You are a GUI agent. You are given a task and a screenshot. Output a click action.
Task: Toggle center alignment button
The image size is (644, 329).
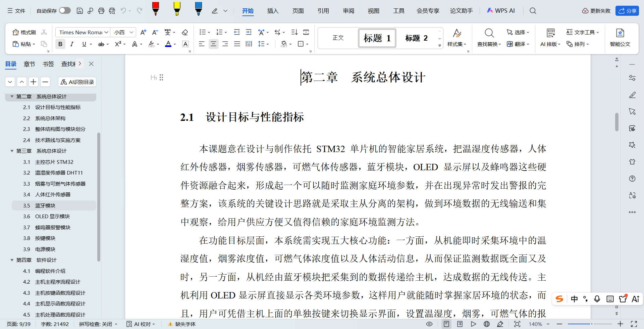pos(213,44)
